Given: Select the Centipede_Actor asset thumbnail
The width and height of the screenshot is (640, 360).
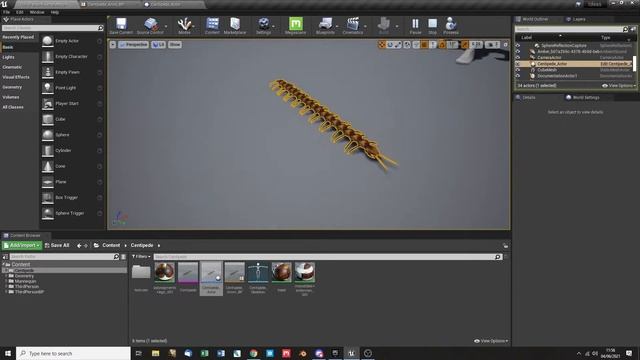Looking at the screenshot, I should (x=211, y=278).
